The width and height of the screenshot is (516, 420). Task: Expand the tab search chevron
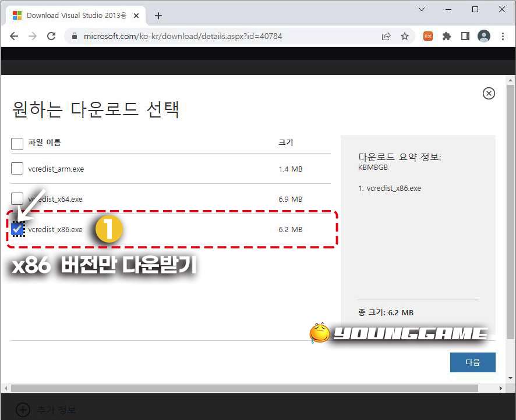click(x=422, y=9)
